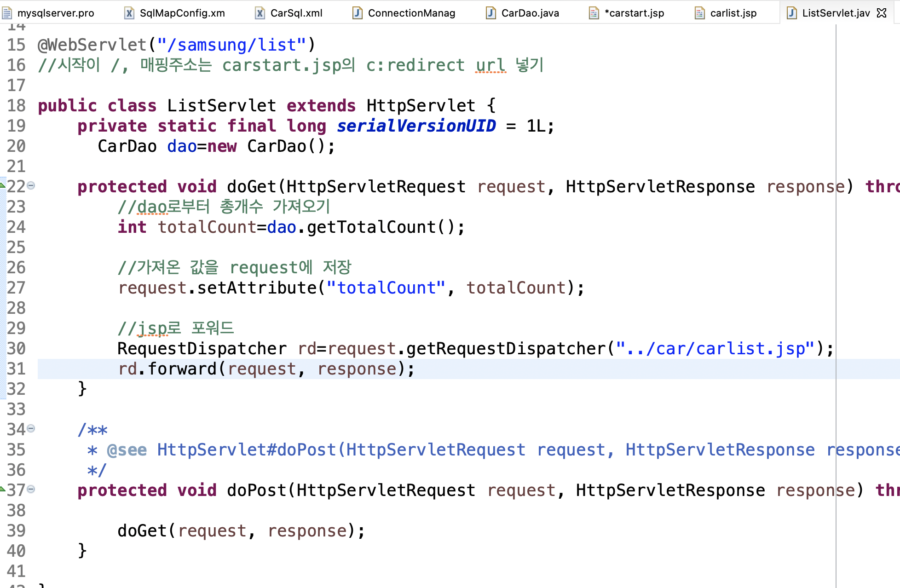Click the CarDao.java file icon
Viewport: 900px width, 588px height.
(491, 13)
